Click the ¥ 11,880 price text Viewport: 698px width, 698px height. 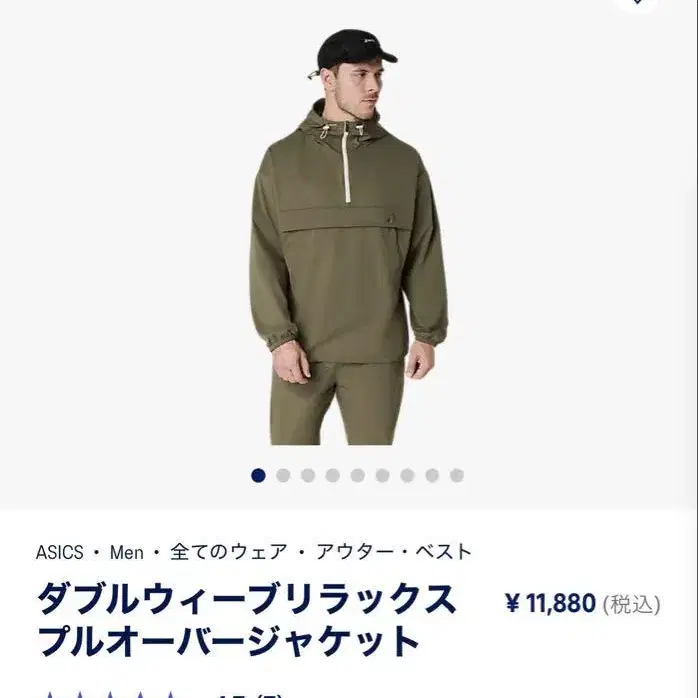click(x=551, y=604)
